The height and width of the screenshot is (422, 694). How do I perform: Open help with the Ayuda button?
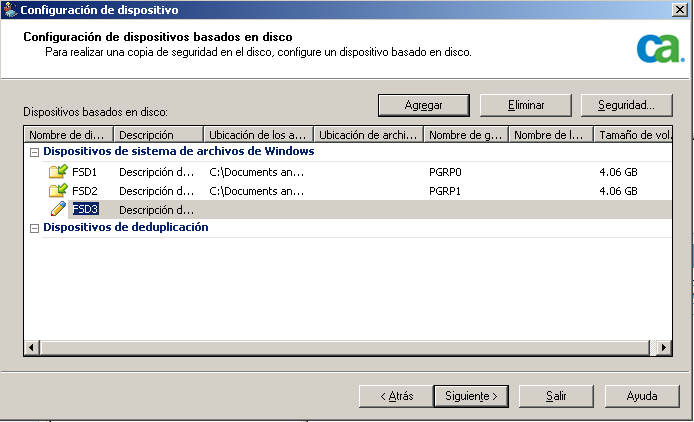pos(642,396)
